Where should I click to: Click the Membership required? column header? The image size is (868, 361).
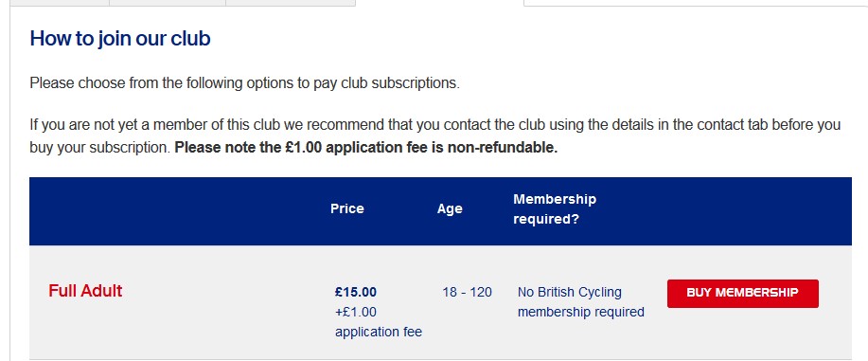[x=555, y=209]
